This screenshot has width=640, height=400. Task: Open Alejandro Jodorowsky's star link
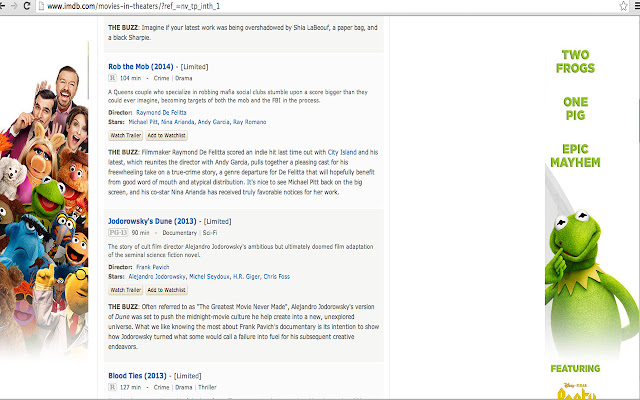[x=157, y=277]
